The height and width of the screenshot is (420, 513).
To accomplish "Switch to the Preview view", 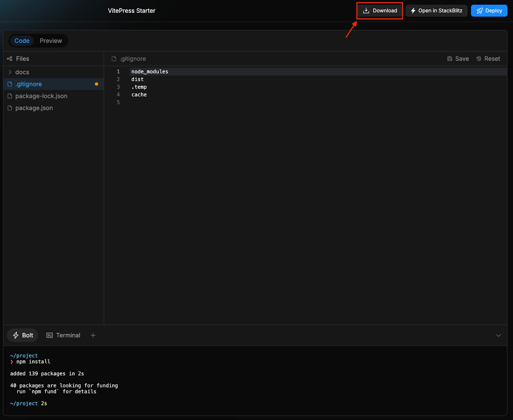I will (x=51, y=41).
